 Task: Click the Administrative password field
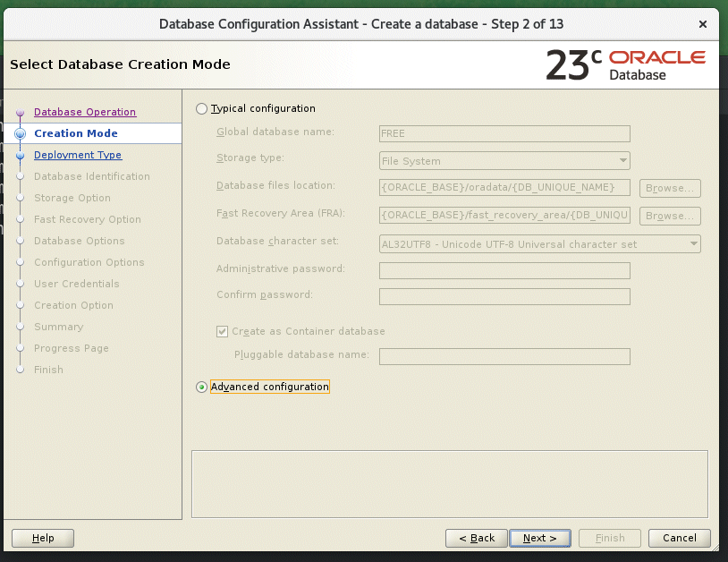pos(504,270)
